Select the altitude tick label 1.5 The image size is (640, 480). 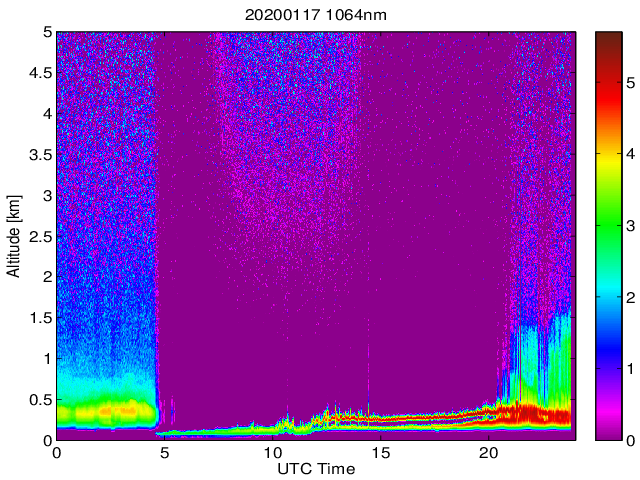click(x=40, y=317)
